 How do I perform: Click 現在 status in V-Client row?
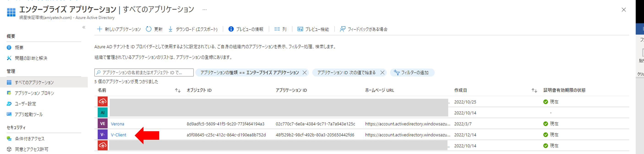pyautogui.click(x=554, y=135)
